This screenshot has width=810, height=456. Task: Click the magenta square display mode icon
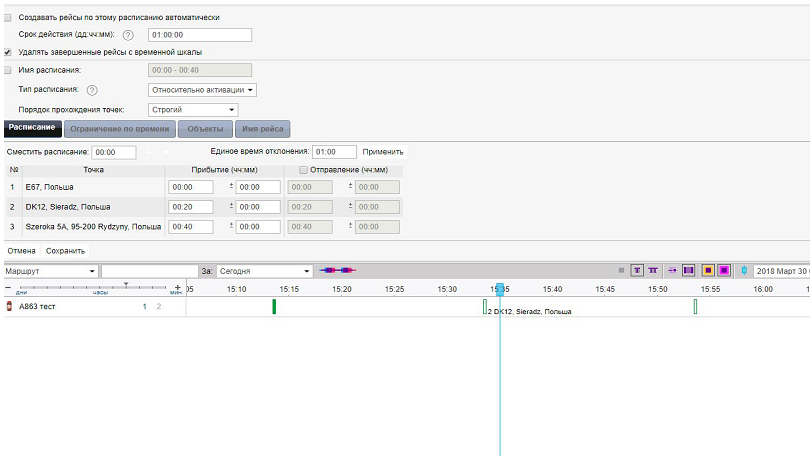723,271
